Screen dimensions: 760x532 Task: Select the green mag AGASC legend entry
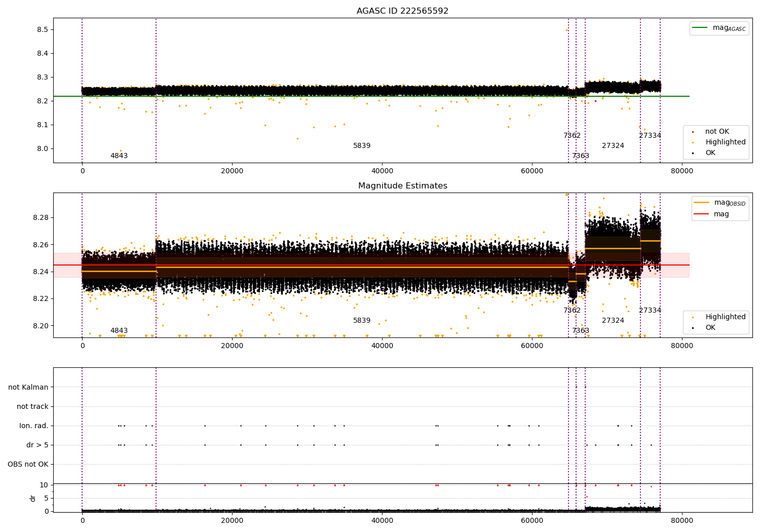pos(719,28)
